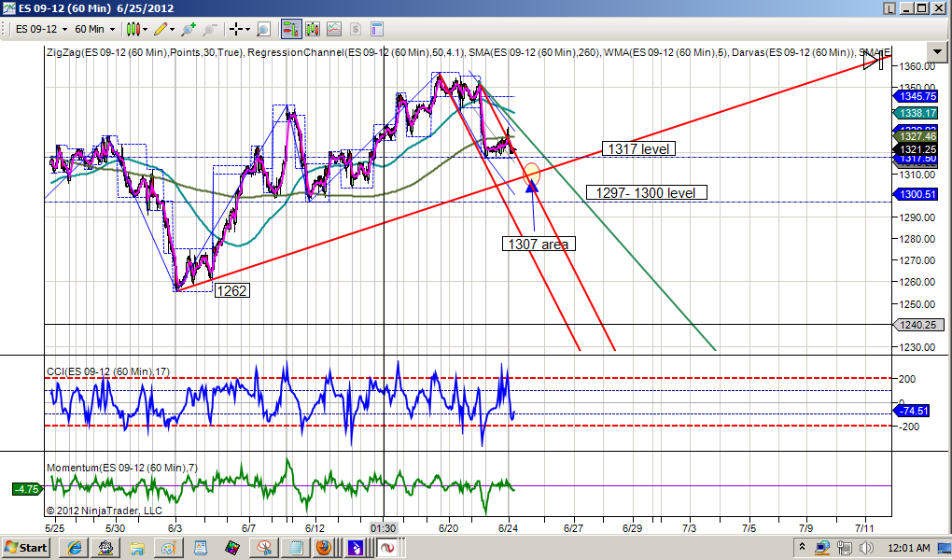952x560 pixels.
Task: Open the Indicators chart icon
Action: point(334,29)
